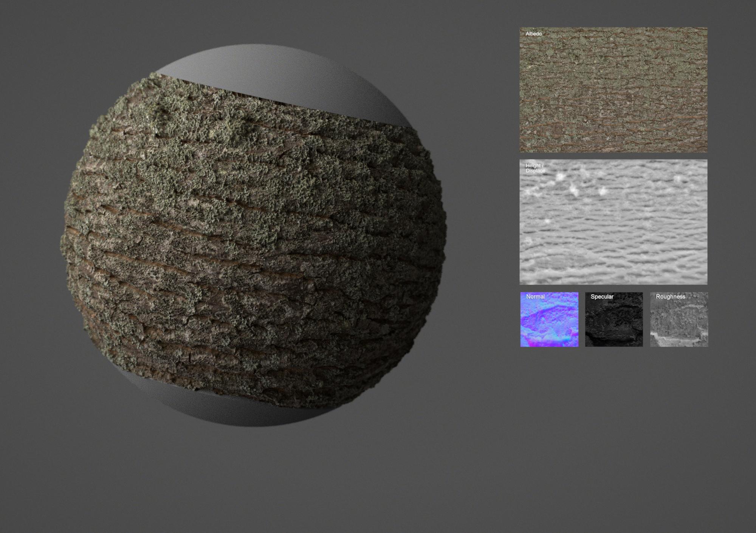
Task: Click the 'Albedo' label text
Action: click(x=534, y=34)
